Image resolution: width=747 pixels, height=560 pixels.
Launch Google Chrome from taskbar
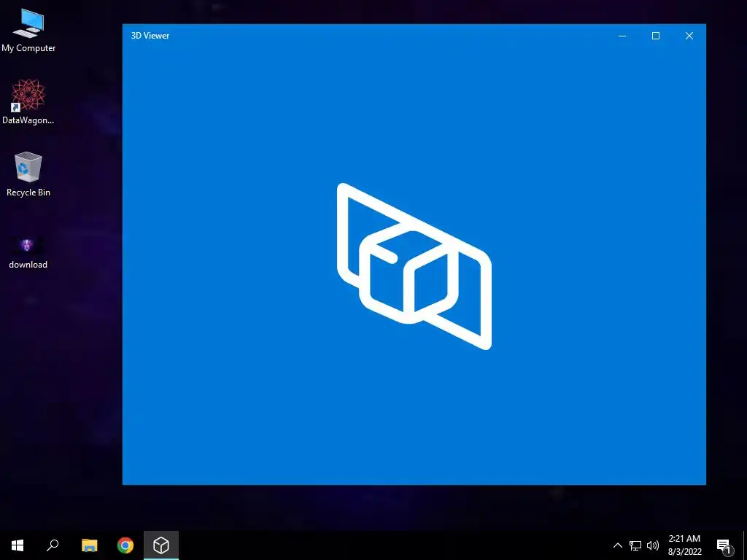pos(125,545)
